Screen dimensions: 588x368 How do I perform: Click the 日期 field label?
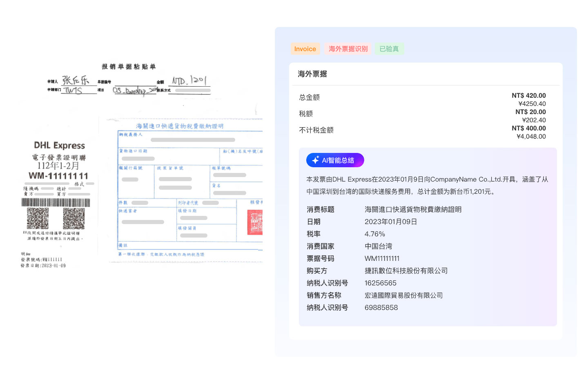(314, 222)
